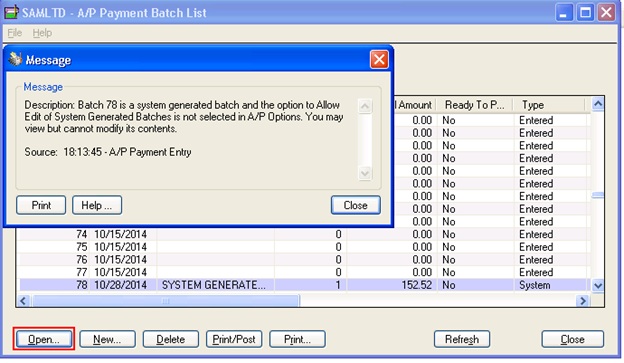Viewport: 624px width, 363px height.
Task: Click the Ready To P... column header
Action: [x=474, y=105]
